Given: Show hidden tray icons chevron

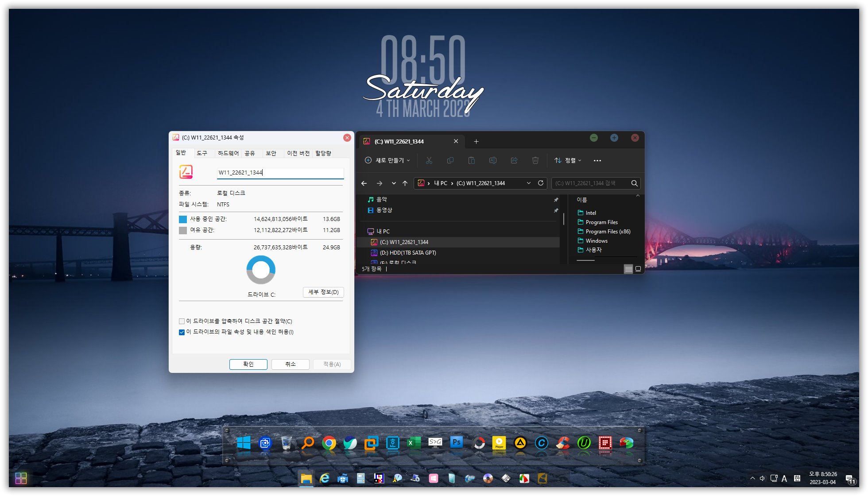Looking at the screenshot, I should (x=752, y=478).
